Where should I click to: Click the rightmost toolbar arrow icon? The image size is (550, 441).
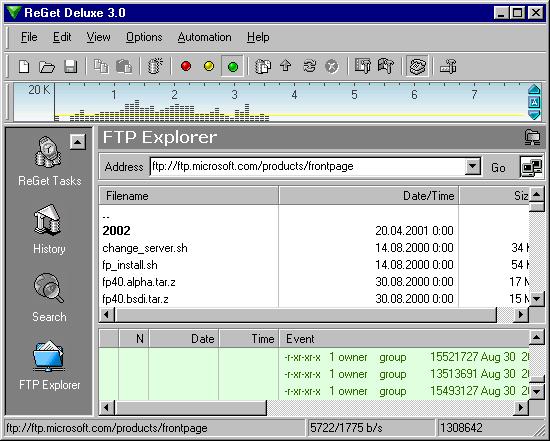(448, 66)
